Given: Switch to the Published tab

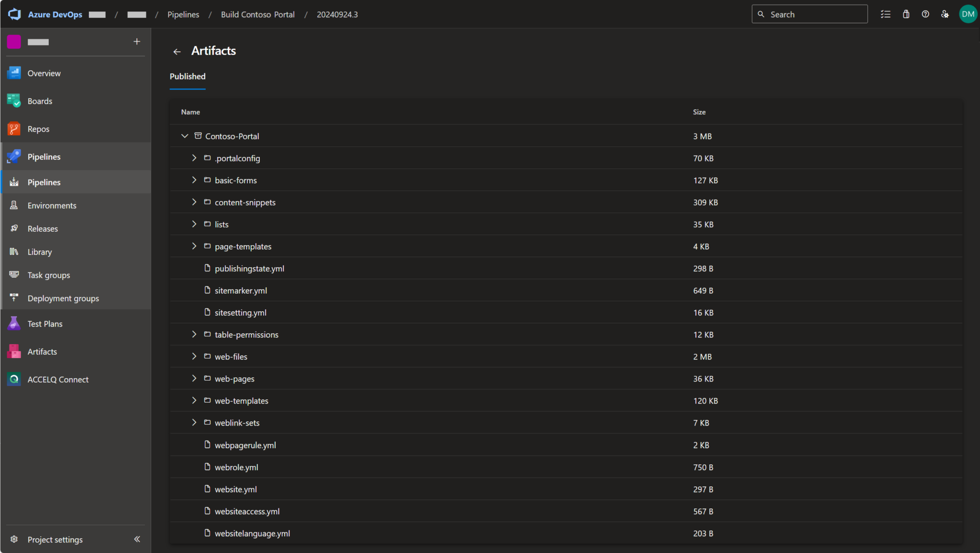Looking at the screenshot, I should click(187, 76).
